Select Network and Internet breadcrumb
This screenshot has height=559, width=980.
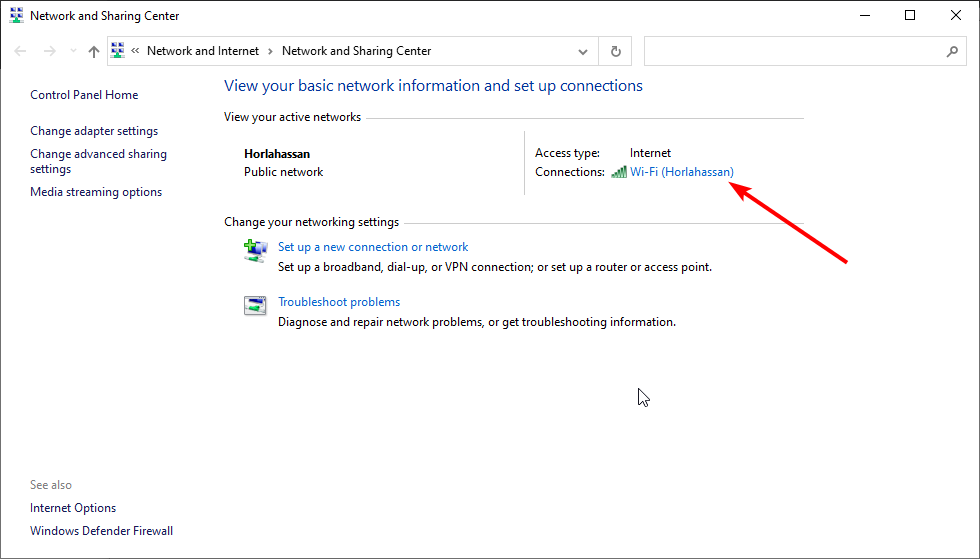pos(202,51)
